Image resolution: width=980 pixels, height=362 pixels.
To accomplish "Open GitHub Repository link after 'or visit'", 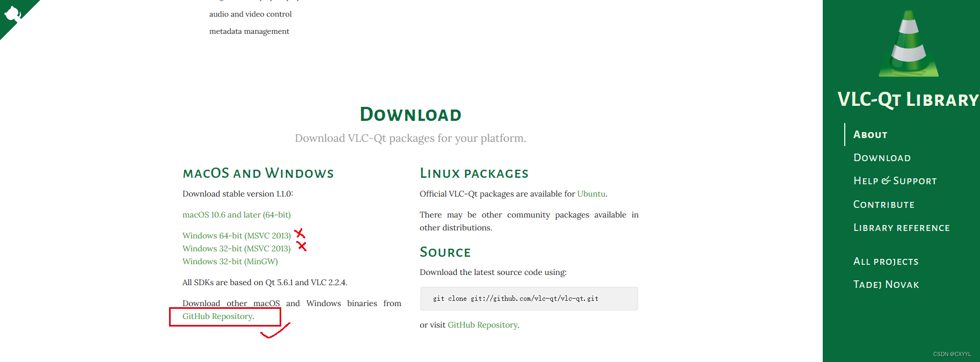I will pyautogui.click(x=482, y=325).
